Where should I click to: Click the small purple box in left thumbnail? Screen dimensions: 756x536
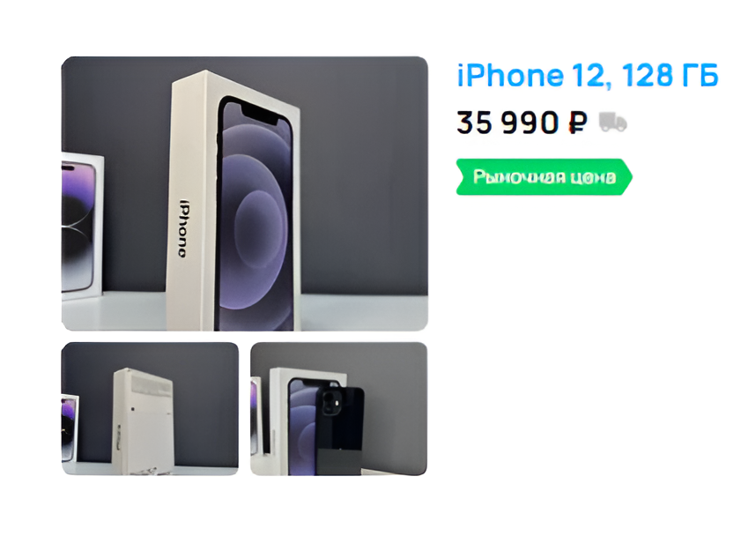pyautogui.click(x=70, y=428)
